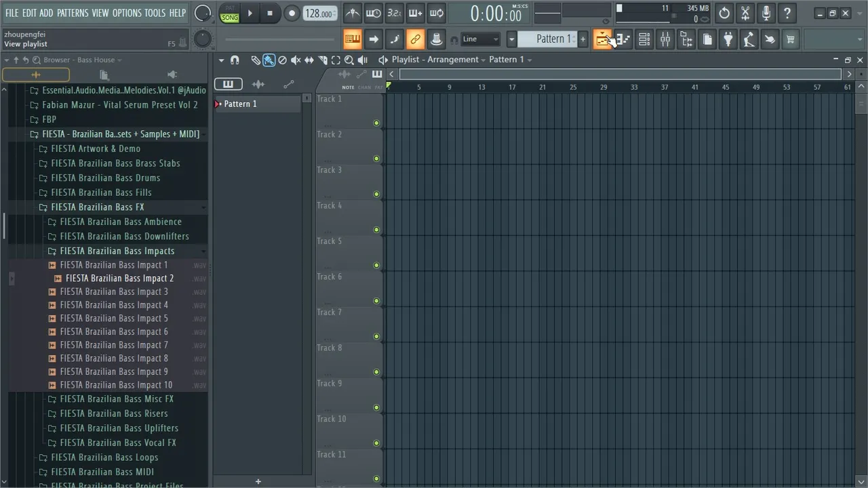
Task: Open the question mark help icon
Action: point(787,13)
